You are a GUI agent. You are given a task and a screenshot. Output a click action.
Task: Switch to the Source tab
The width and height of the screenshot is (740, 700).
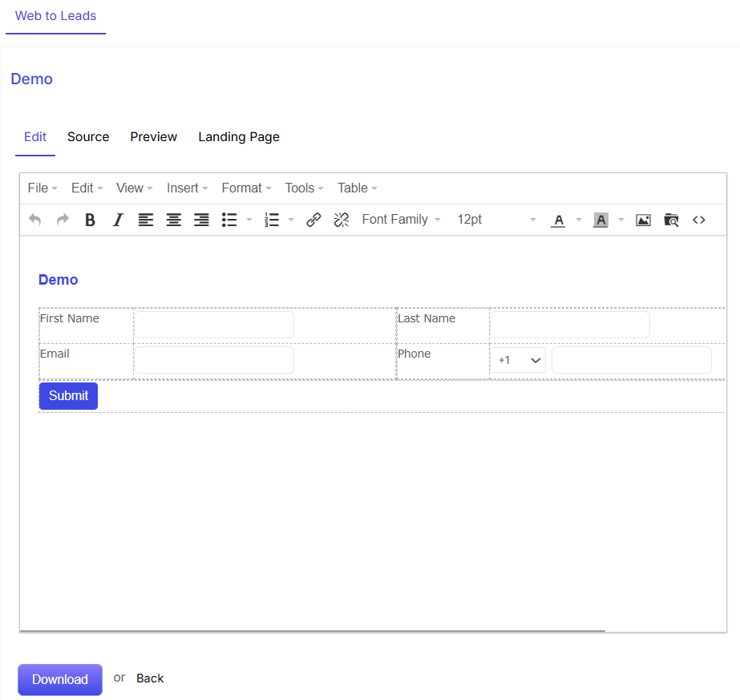pyautogui.click(x=88, y=137)
